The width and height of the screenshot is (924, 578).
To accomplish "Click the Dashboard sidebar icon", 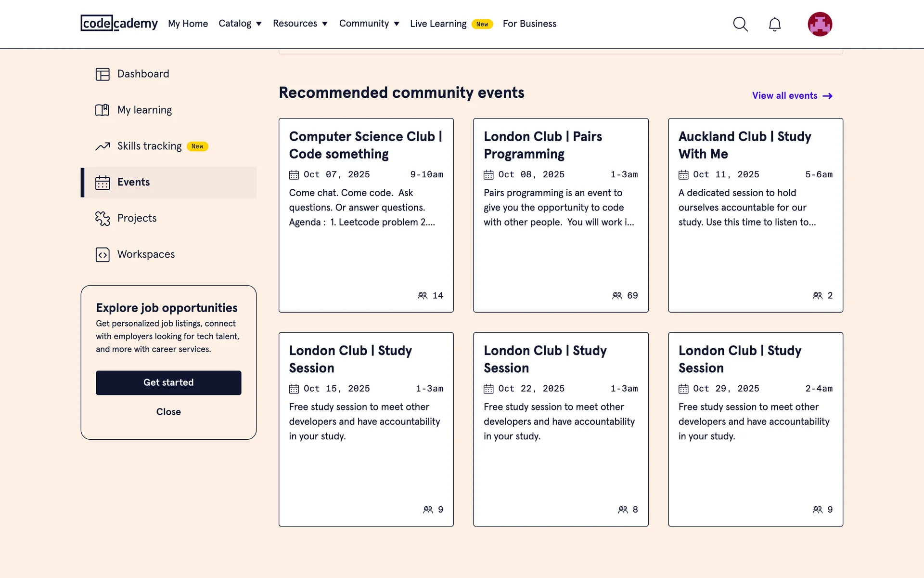I will pyautogui.click(x=103, y=74).
